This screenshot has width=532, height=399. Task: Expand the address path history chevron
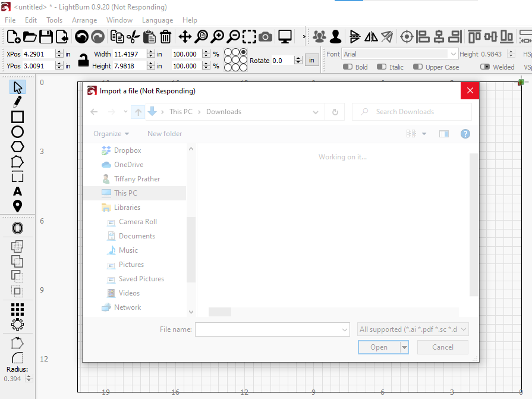(x=316, y=112)
